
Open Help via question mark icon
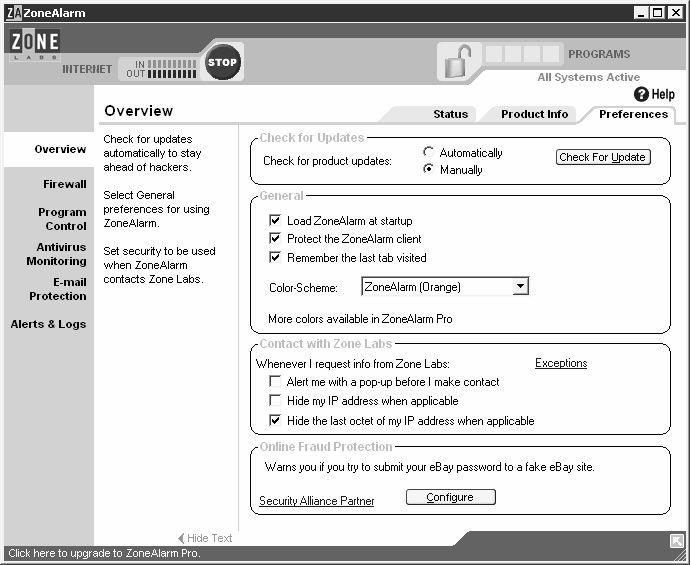[x=641, y=94]
